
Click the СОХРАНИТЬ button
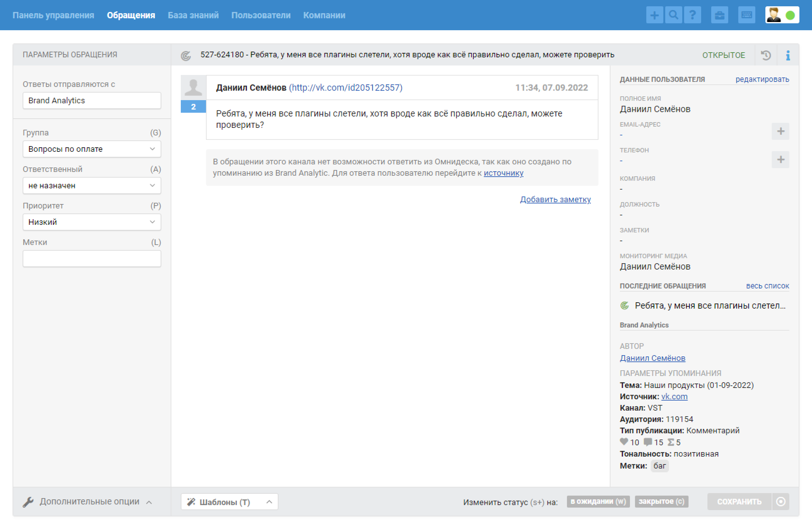tap(739, 502)
